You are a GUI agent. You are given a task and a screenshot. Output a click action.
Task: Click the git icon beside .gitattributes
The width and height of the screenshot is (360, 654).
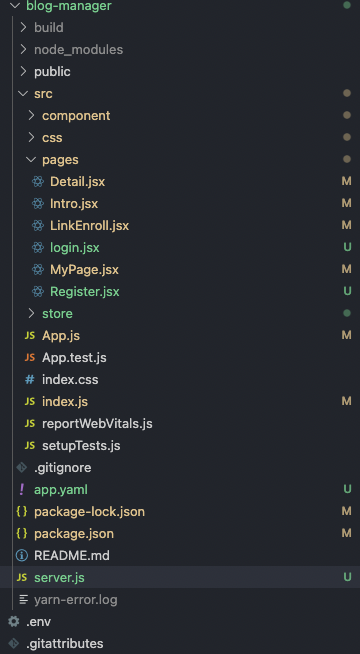[13, 644]
